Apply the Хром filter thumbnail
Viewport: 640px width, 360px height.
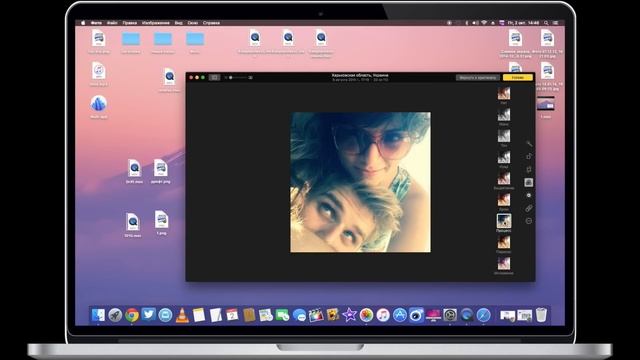504,199
